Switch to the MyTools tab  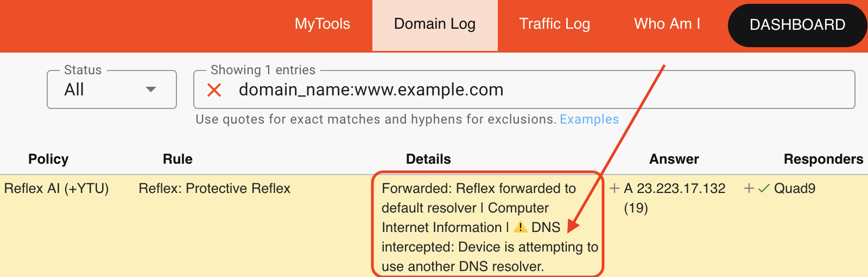pos(322,24)
